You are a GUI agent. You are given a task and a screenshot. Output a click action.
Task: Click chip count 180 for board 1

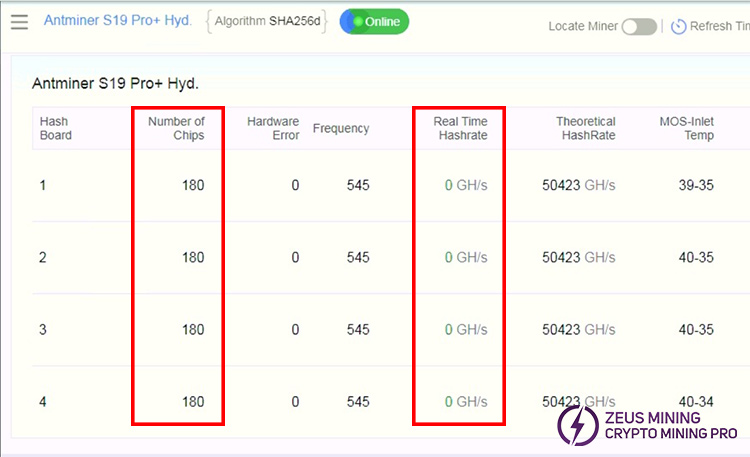coord(193,185)
